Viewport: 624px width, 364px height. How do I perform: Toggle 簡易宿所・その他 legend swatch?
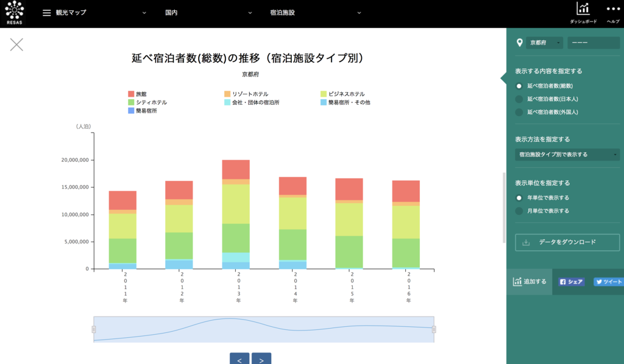(324, 102)
